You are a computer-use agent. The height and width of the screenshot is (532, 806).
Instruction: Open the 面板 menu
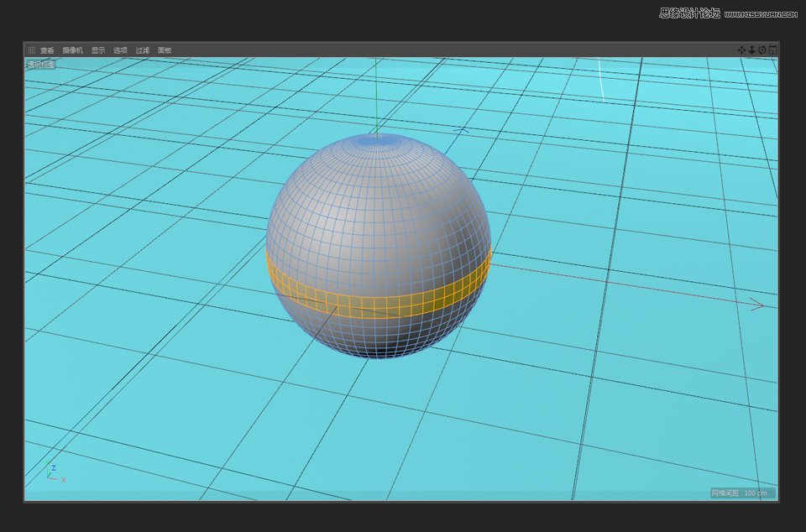pyautogui.click(x=165, y=50)
